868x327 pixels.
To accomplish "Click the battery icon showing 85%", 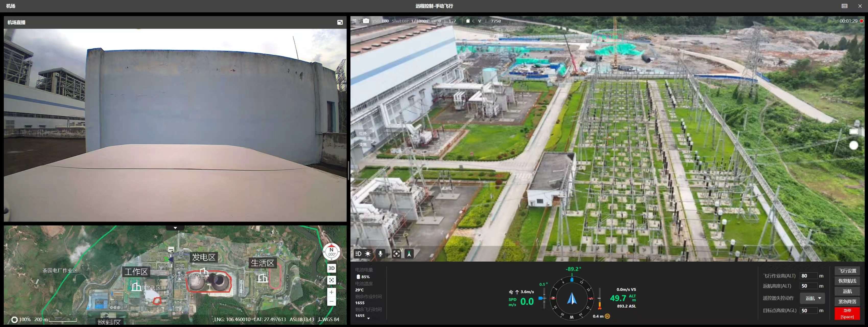I will [x=358, y=277].
